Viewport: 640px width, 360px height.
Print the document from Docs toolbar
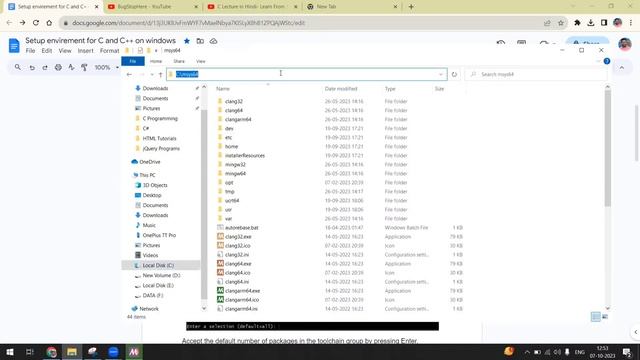(x=58, y=67)
